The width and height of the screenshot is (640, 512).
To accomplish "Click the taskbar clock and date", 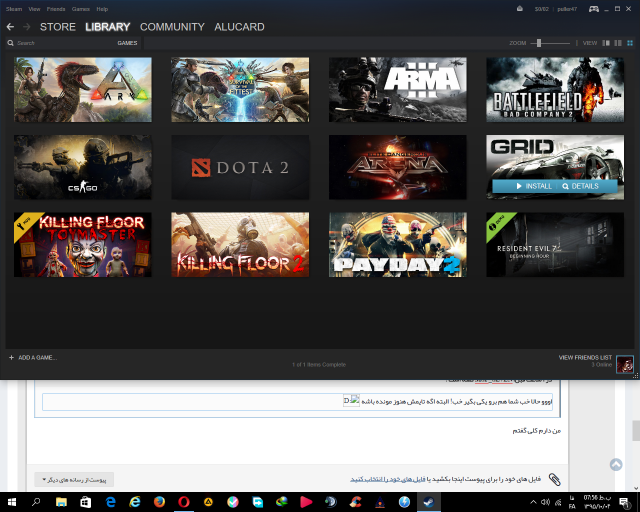I will point(597,502).
